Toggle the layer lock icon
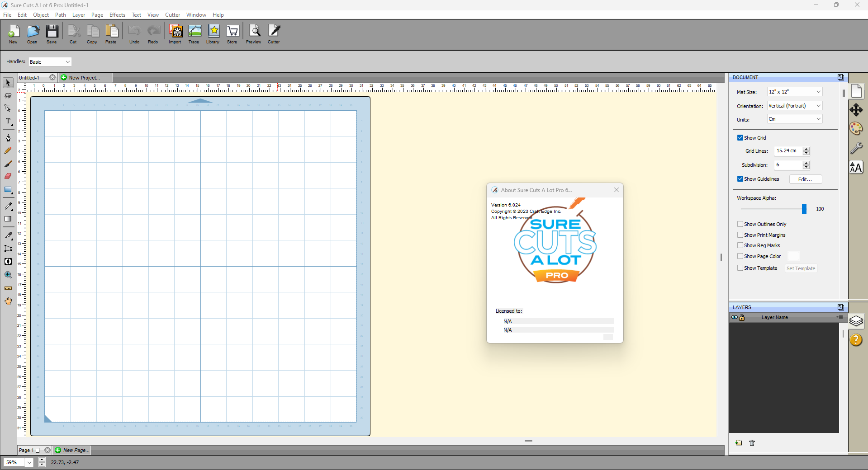Viewport: 868px width, 470px height. [x=742, y=318]
